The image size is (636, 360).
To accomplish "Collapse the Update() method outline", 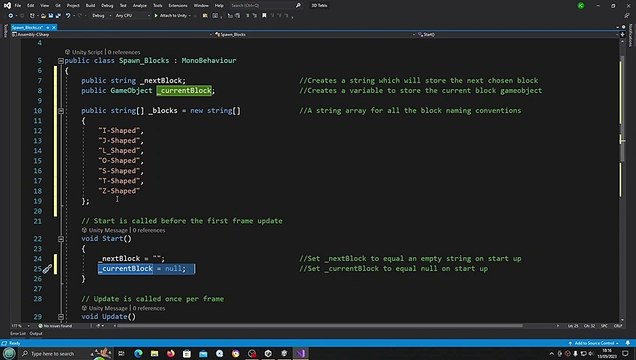I will click(60, 317).
